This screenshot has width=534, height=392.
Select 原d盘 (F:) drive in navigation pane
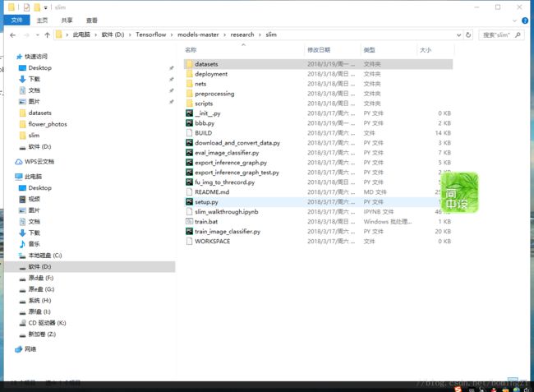(x=41, y=278)
